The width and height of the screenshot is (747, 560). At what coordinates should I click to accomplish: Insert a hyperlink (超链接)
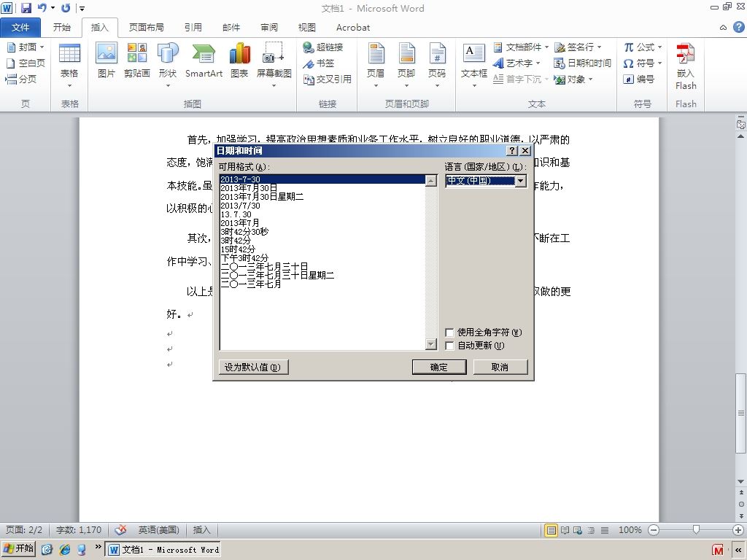(323, 47)
